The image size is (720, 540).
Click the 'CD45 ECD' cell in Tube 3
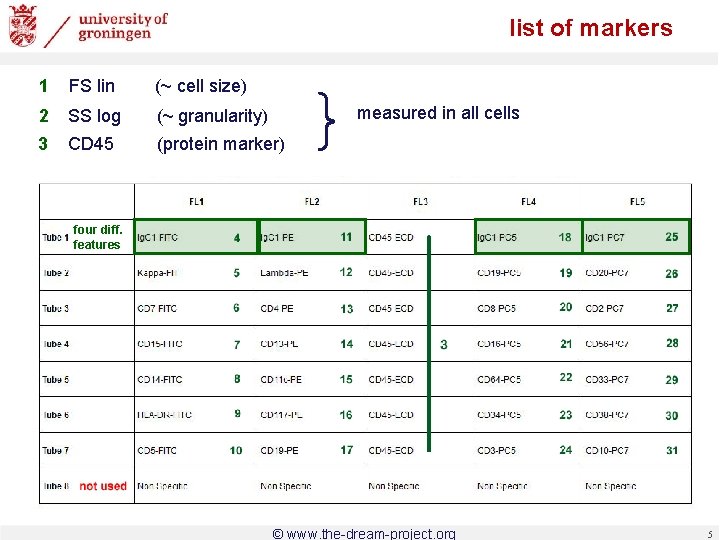pyautogui.click(x=391, y=309)
